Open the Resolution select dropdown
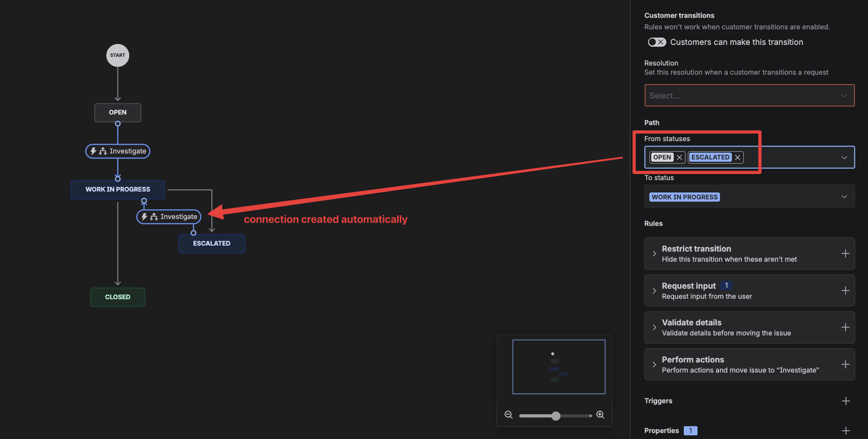Image resolution: width=868 pixels, height=439 pixels. 749,96
